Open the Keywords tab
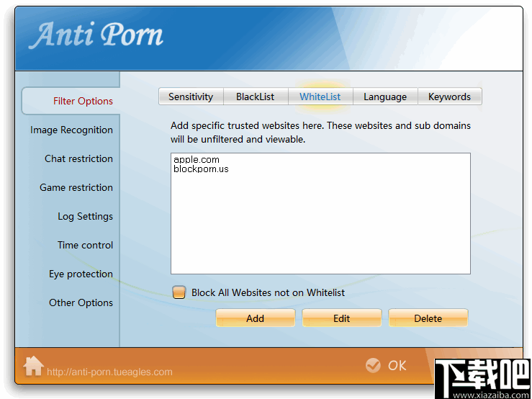Screen dimensions: 532x399 (449, 97)
